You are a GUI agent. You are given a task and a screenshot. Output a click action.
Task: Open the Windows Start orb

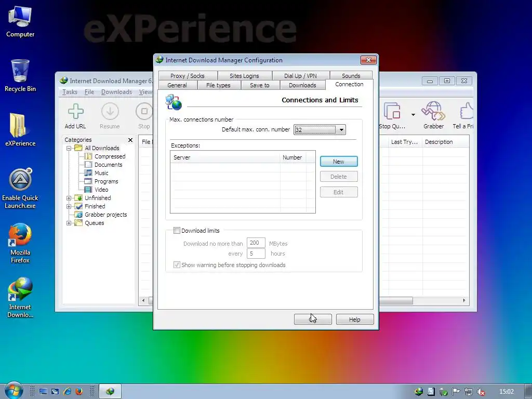point(13,391)
